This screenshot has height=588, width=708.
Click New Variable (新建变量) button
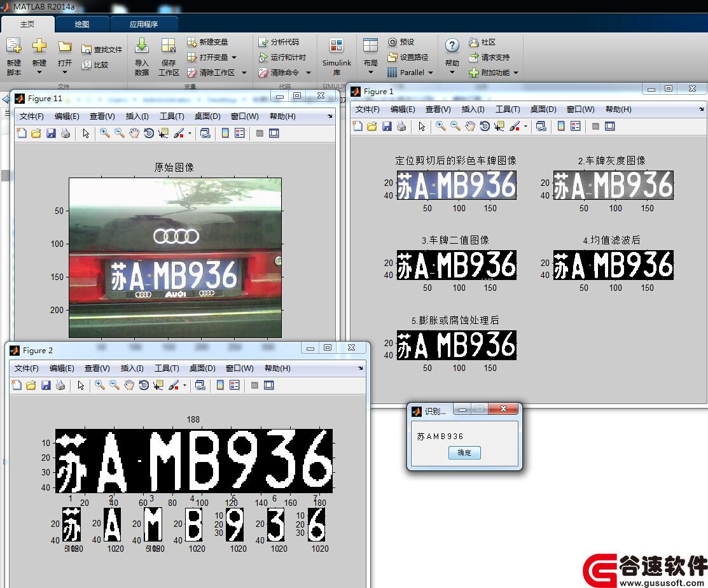click(207, 42)
